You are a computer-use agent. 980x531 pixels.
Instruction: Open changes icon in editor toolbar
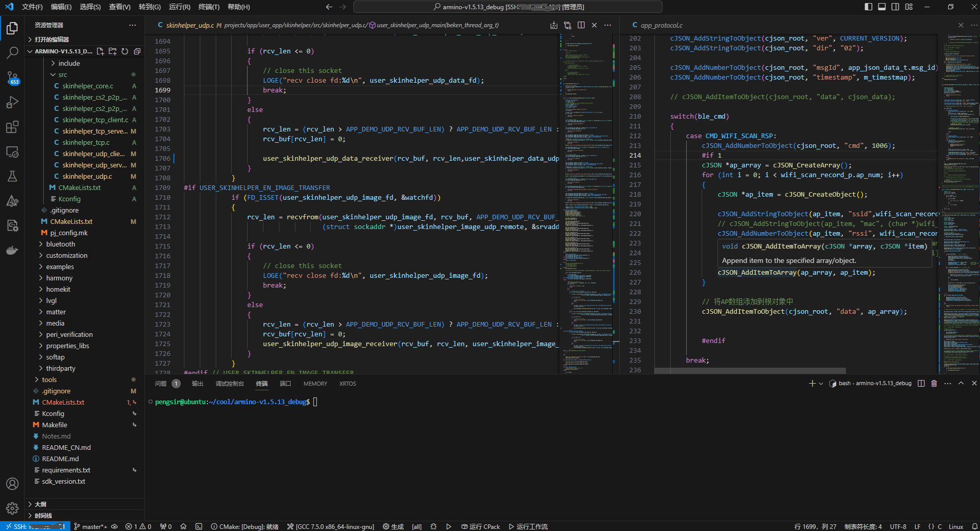tap(568, 25)
